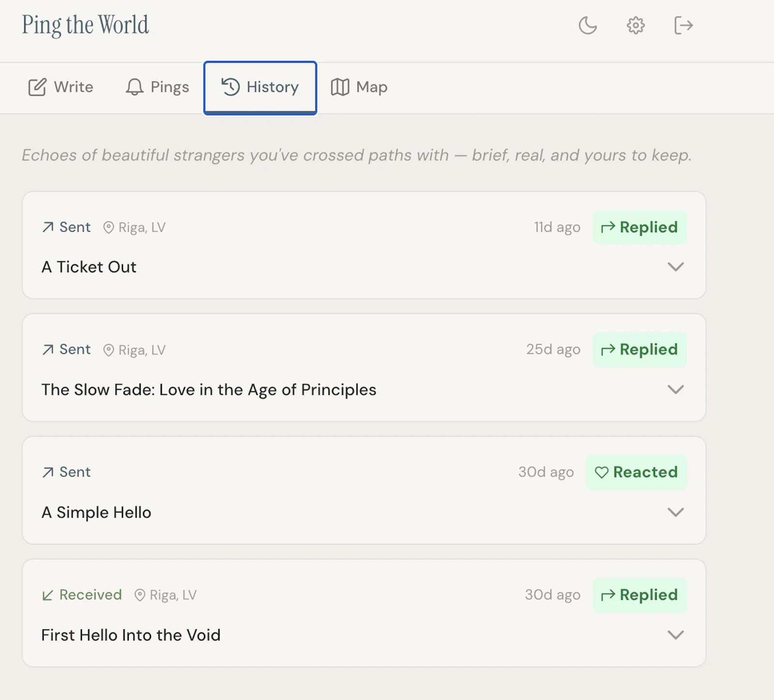
Task: Toggle dark mode with the moon icon
Action: click(588, 25)
